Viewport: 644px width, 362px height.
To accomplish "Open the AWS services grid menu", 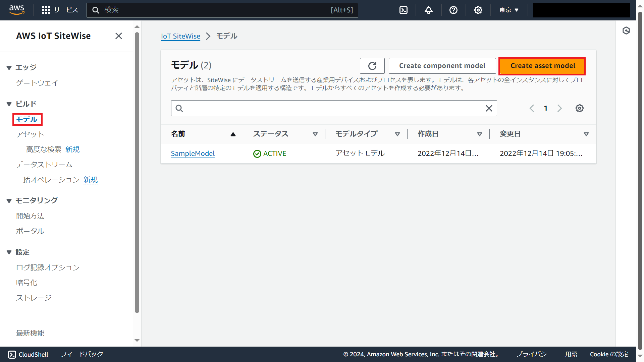I will coord(46,10).
